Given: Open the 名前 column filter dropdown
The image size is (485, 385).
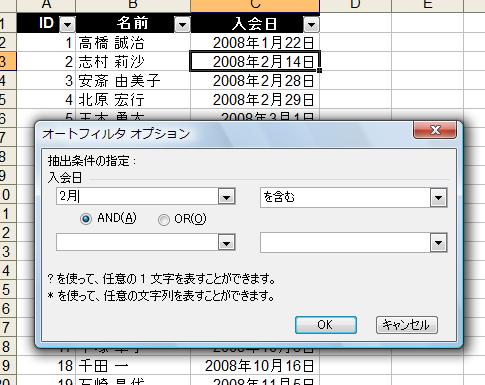Looking at the screenshot, I should (x=182, y=24).
